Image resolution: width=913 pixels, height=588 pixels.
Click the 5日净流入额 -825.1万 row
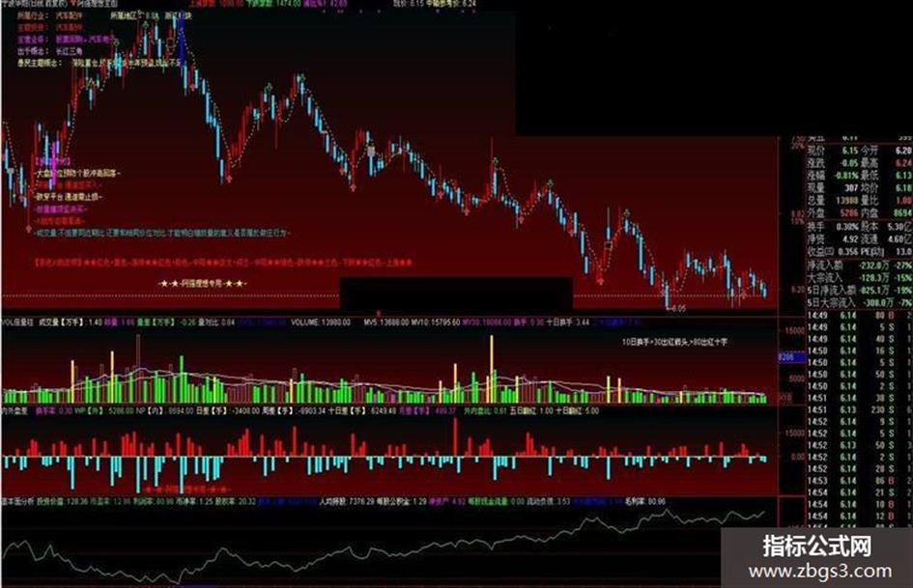[x=860, y=290]
